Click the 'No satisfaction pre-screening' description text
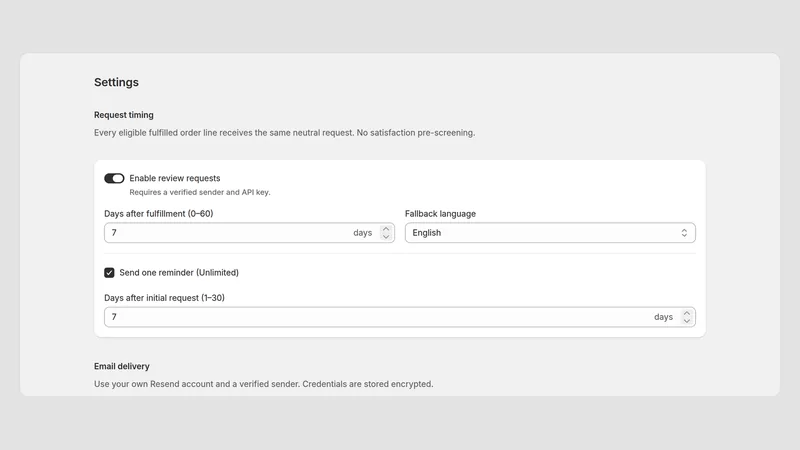The height and width of the screenshot is (450, 800). [x=416, y=133]
